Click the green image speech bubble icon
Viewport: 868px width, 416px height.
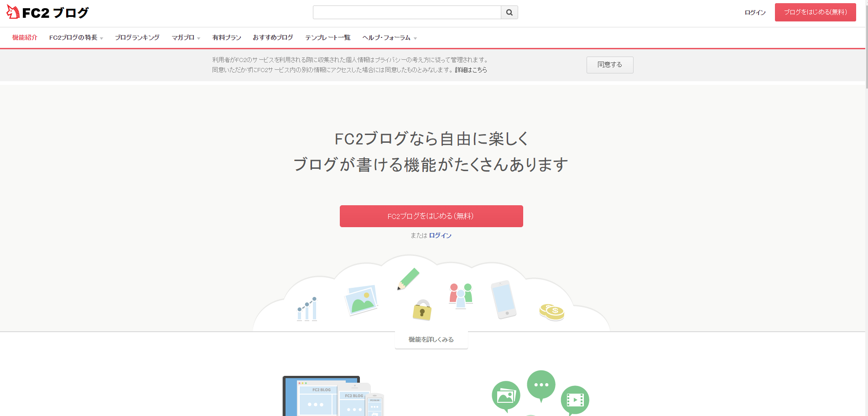pos(506,396)
